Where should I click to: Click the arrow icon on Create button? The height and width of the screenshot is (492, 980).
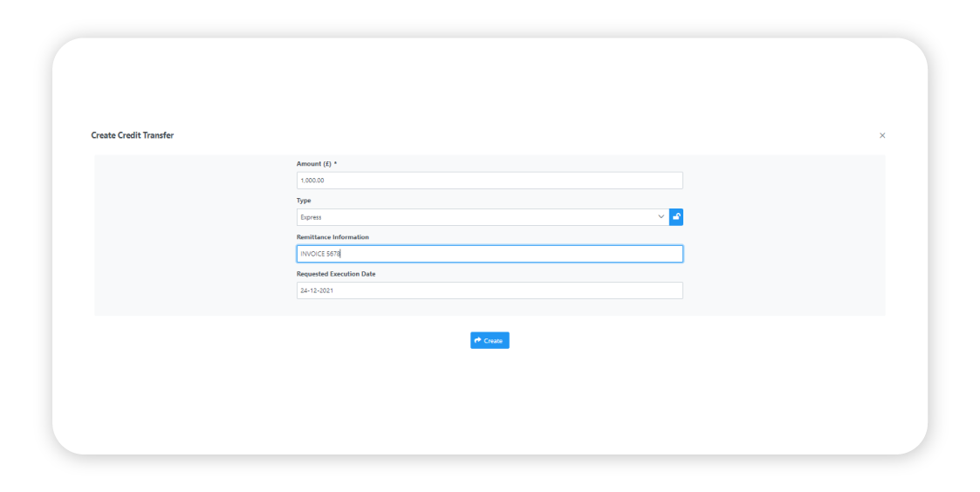pos(477,340)
